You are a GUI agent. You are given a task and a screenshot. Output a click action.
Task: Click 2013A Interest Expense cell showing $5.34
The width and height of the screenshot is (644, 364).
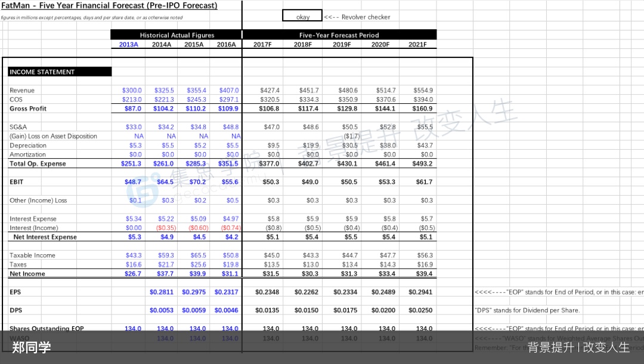[134, 218]
